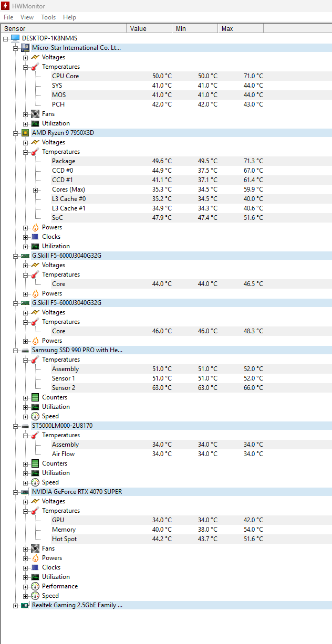The height and width of the screenshot is (644, 332).
Task: Click Utilization icon under Micro-Star
Action: click(35, 123)
